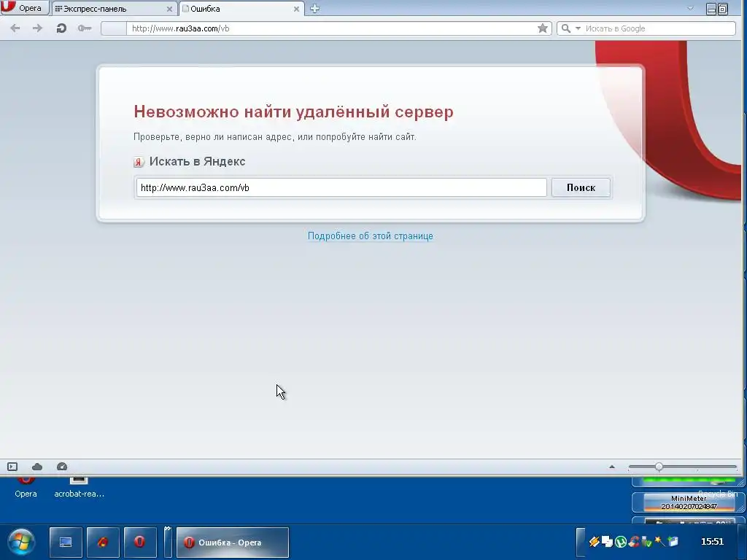This screenshot has height=560, width=747.
Task: Click the white documents tray icon
Action: coord(607,542)
